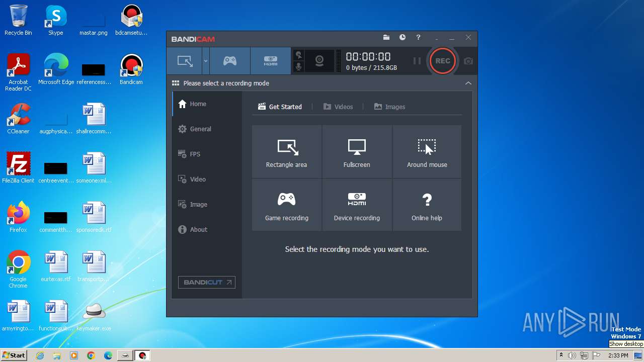Open the Online help tile
The height and width of the screenshot is (362, 644).
(427, 205)
